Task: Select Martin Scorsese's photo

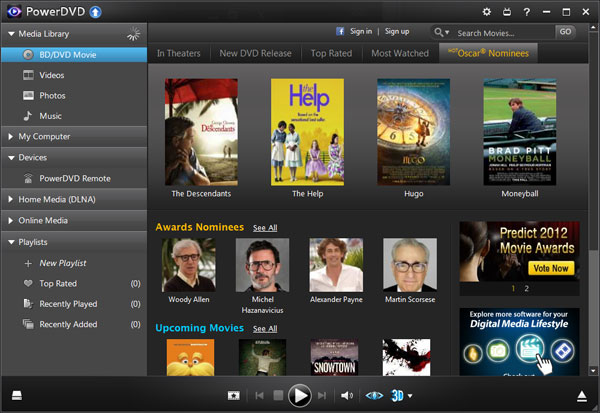Action: click(x=410, y=265)
